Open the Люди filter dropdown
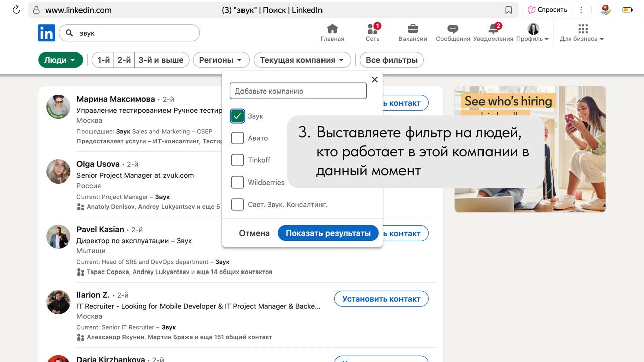Screen dimensions: 644x362 pos(60,60)
